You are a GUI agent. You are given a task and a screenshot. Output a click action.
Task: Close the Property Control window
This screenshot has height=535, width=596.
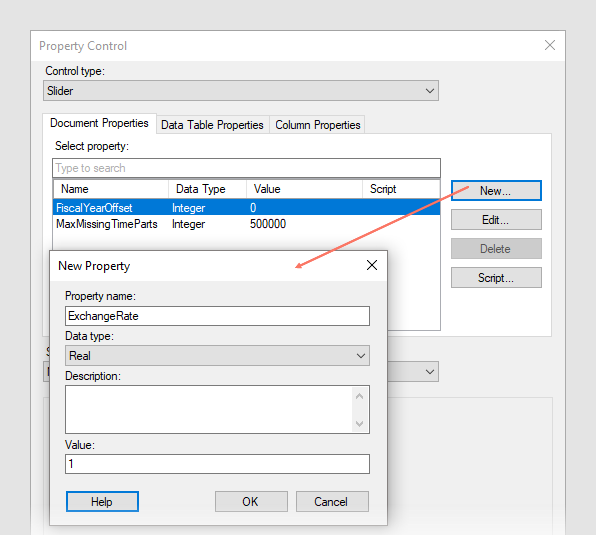[550, 45]
